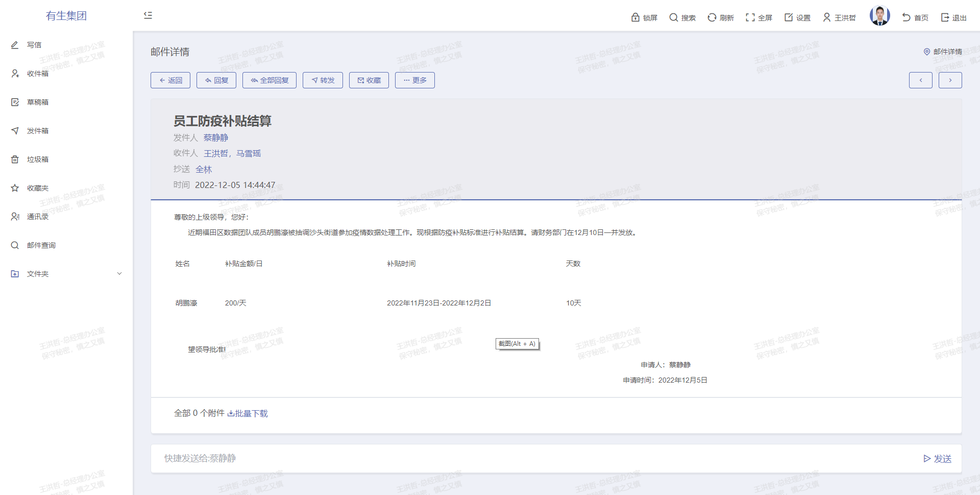This screenshot has width=980, height=495.
Task: Open settings (设置) in the top bar
Action: click(x=789, y=17)
